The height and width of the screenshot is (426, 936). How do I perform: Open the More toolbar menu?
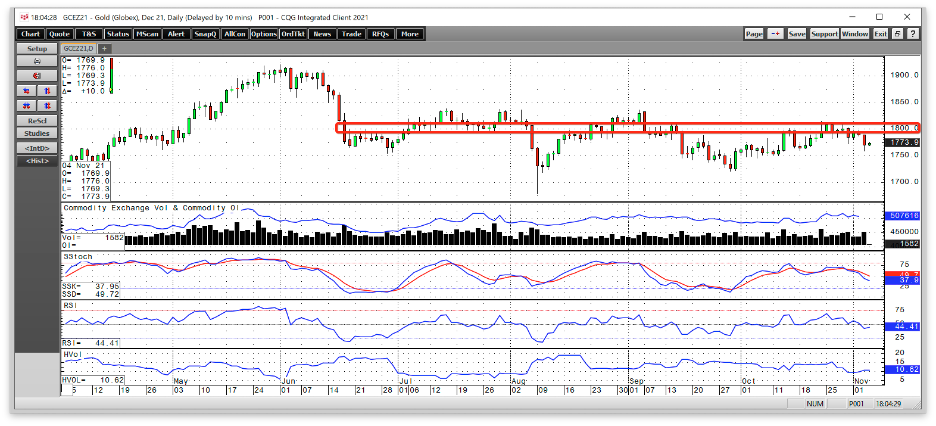[410, 34]
